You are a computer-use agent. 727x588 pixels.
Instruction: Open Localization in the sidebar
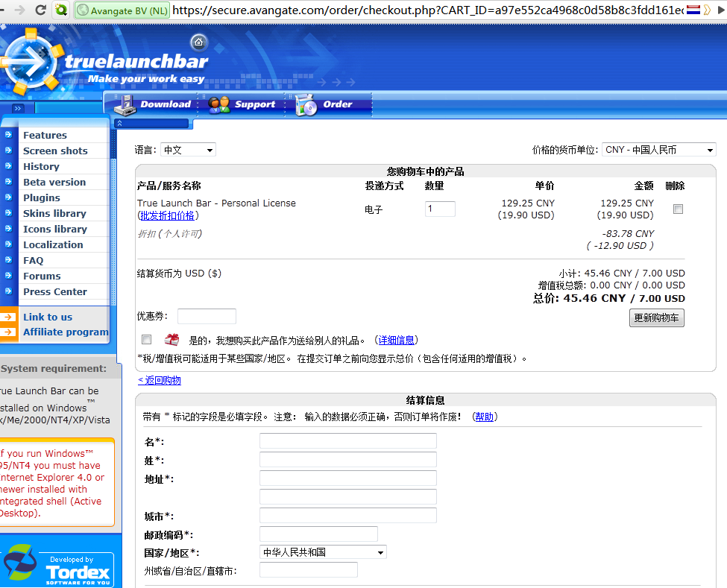click(53, 244)
